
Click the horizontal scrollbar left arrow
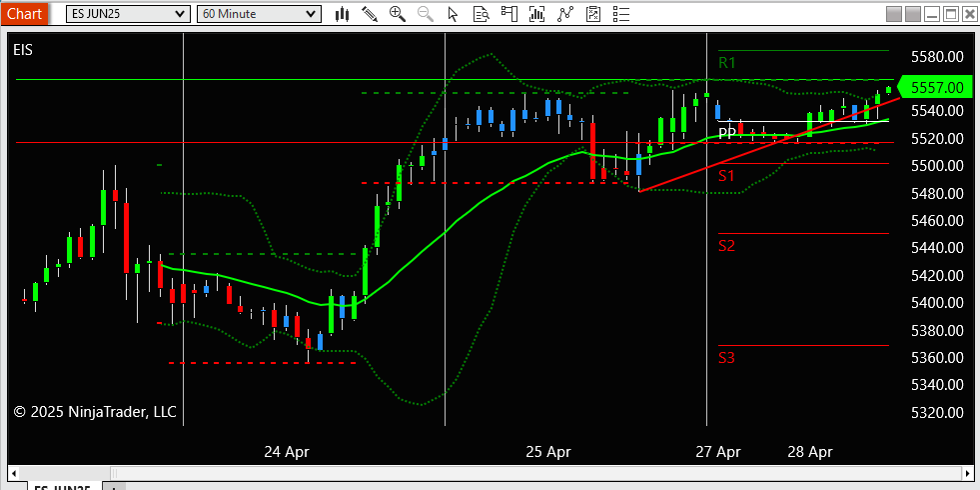13,472
